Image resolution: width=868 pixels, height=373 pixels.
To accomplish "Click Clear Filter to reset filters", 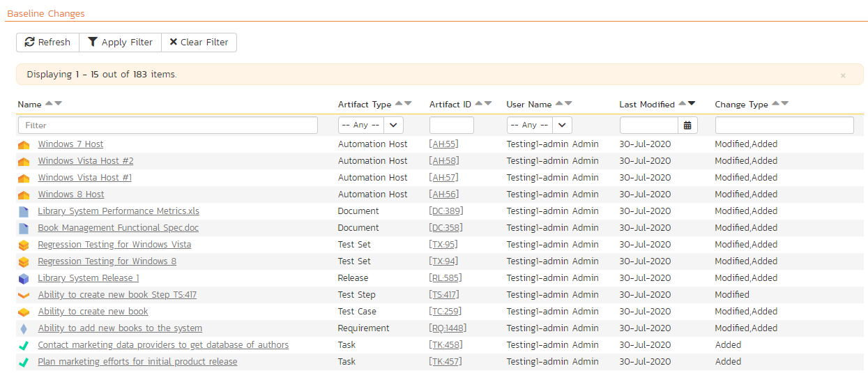I will pos(199,43).
